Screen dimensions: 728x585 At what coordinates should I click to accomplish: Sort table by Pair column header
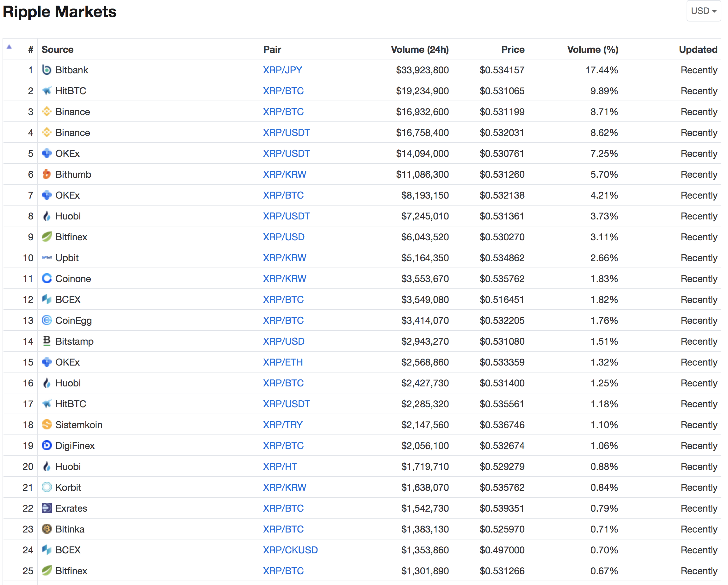pyautogui.click(x=272, y=50)
